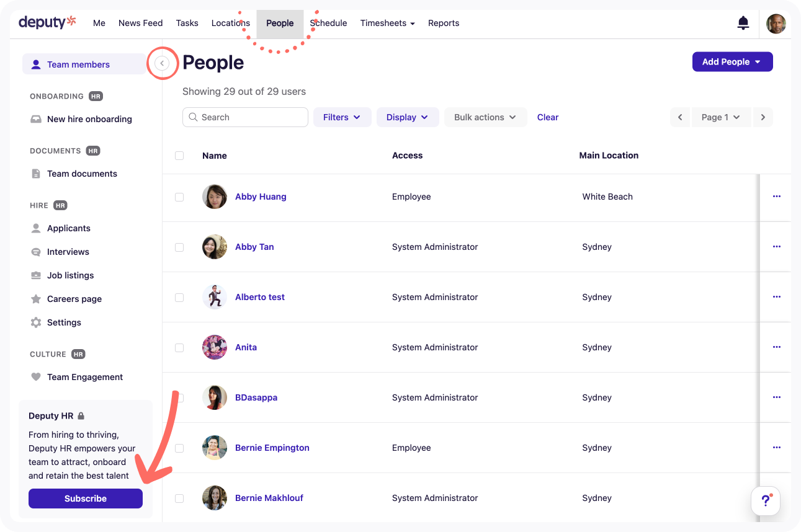Open the three-dot menu for Abby Huang
The width and height of the screenshot is (801, 532).
(x=776, y=197)
